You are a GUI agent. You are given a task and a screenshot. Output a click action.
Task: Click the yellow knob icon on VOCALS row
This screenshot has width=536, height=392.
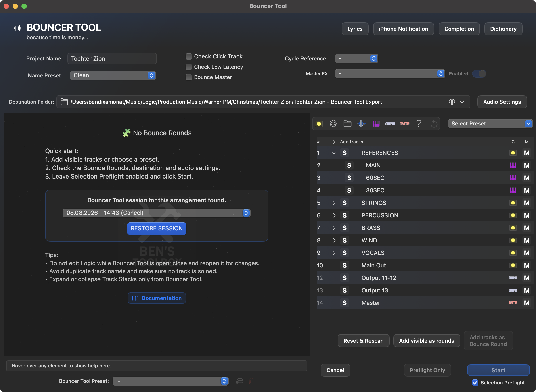click(x=513, y=253)
